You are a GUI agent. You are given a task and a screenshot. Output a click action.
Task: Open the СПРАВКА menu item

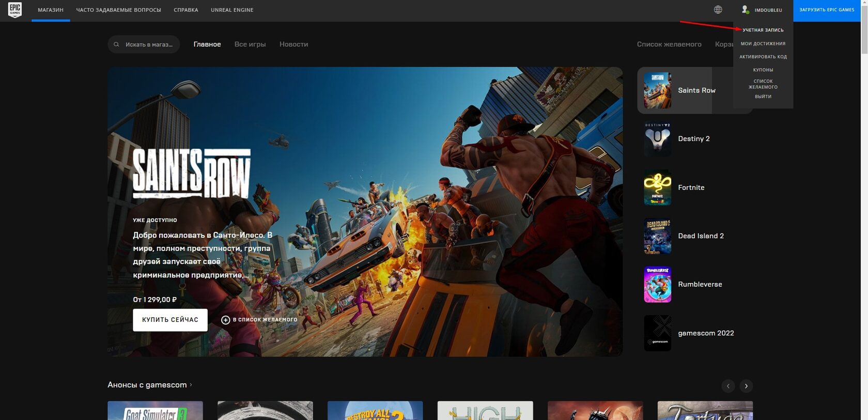[186, 10]
